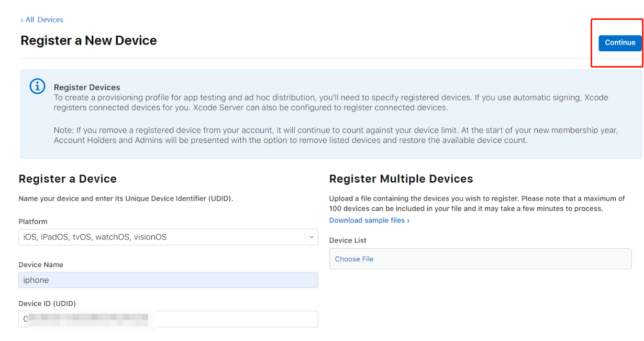Image resolution: width=644 pixels, height=341 pixels.
Task: Click the Register a New Device heading
Action: 88,41
